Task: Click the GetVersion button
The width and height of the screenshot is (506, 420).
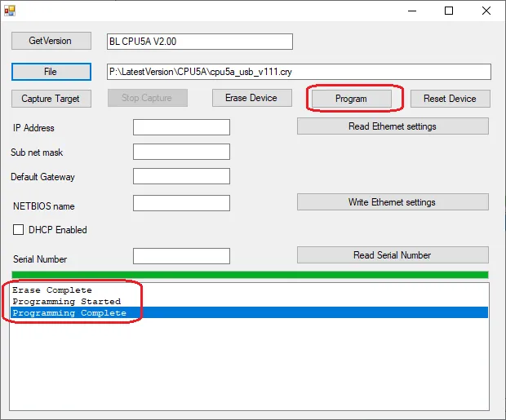Action: coord(51,41)
